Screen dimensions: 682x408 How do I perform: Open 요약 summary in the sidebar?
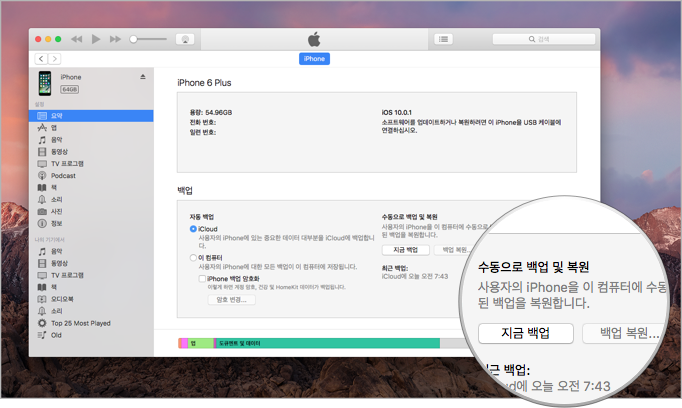click(91, 116)
